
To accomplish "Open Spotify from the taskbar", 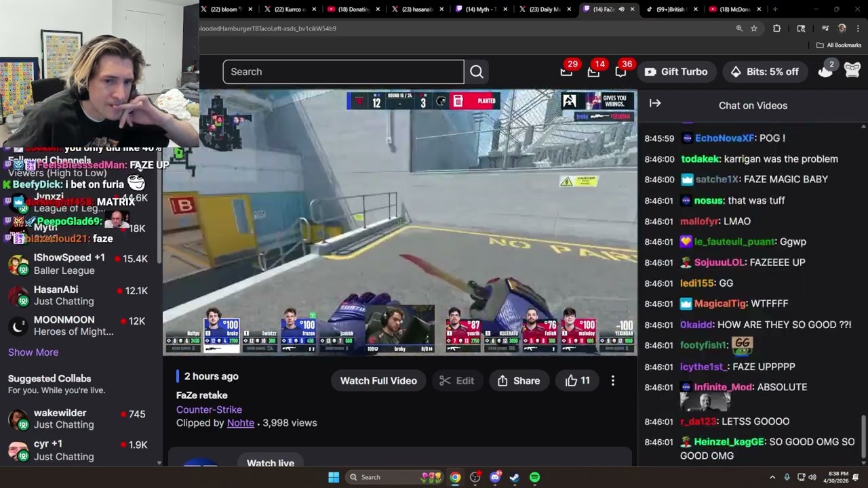I will point(534,477).
